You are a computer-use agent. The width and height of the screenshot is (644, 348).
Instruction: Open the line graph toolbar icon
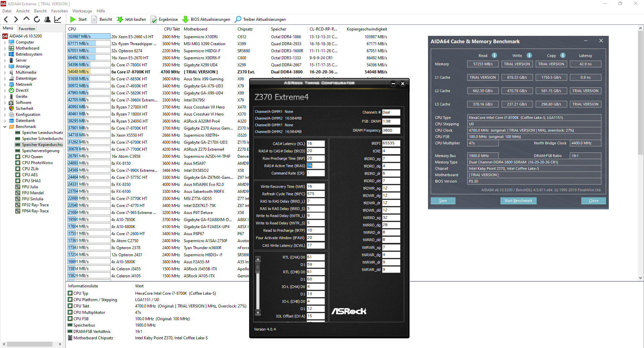[x=58, y=19]
